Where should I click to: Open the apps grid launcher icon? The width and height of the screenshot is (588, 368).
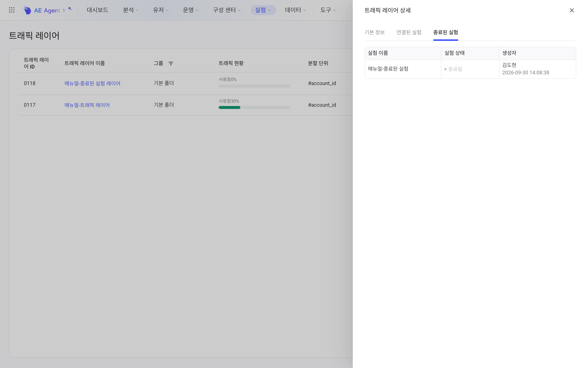point(12,10)
